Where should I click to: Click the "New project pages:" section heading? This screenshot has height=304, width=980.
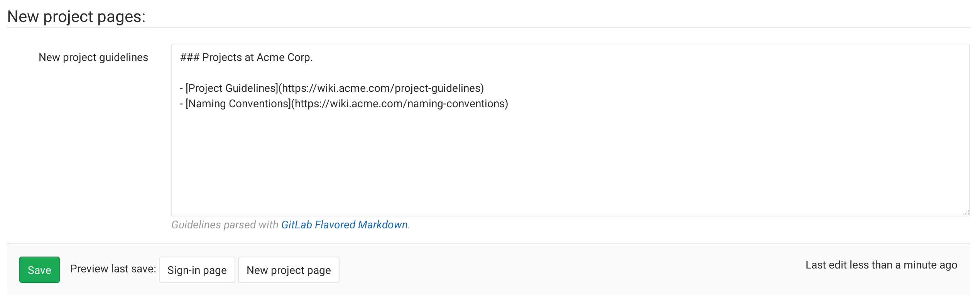tap(76, 17)
